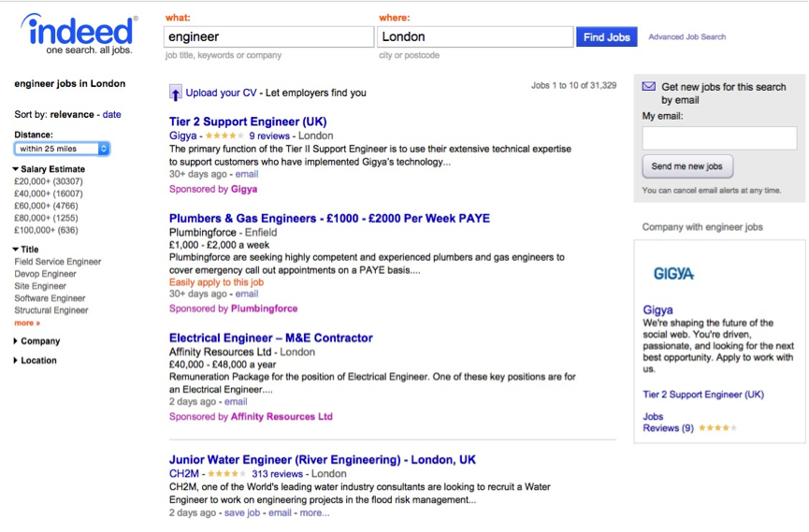The width and height of the screenshot is (809, 532).
Task: Click star rating beside Reviews (9)
Action: click(x=717, y=428)
